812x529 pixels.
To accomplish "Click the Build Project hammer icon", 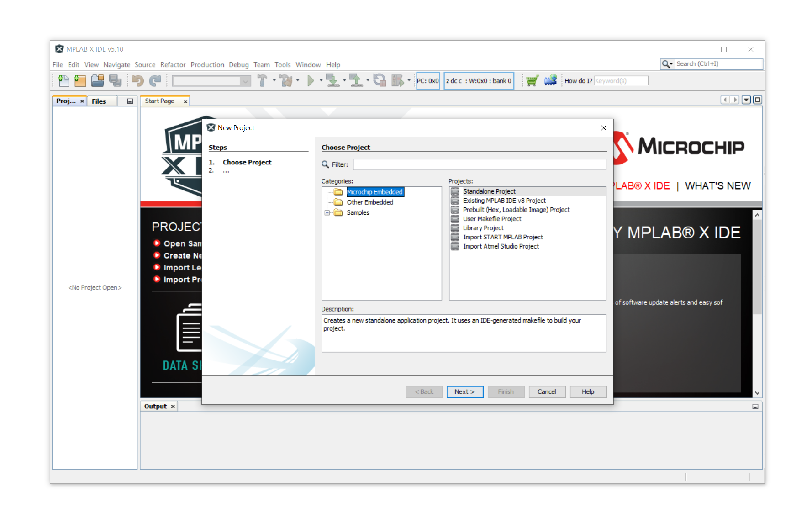I will point(262,81).
